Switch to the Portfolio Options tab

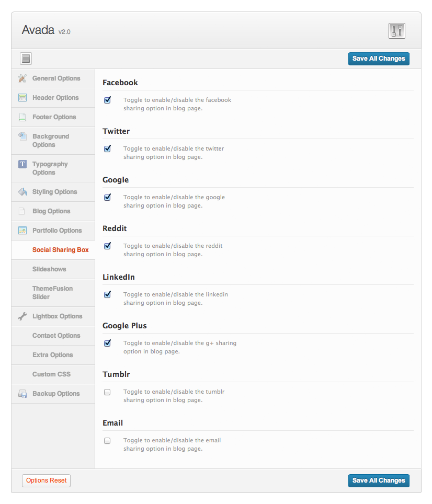[x=56, y=231]
